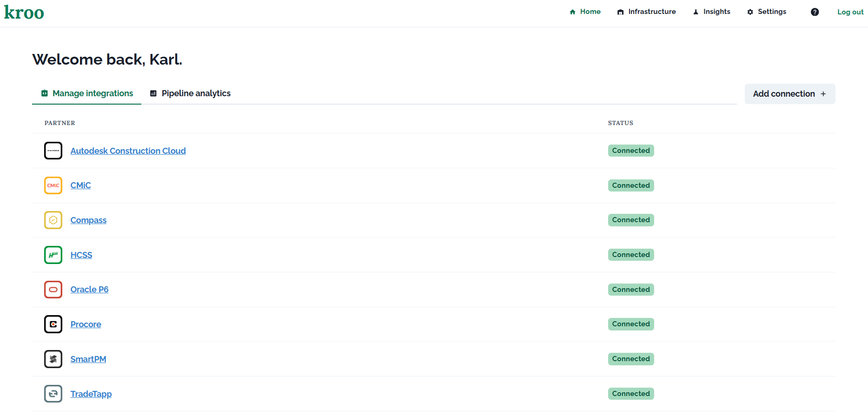Click the Procore logo icon

point(53,324)
